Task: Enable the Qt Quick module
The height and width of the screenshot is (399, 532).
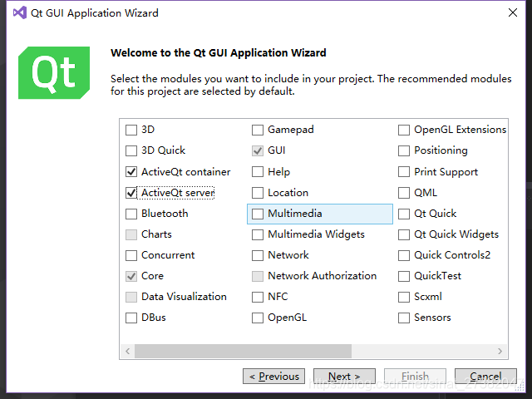Action: click(404, 214)
